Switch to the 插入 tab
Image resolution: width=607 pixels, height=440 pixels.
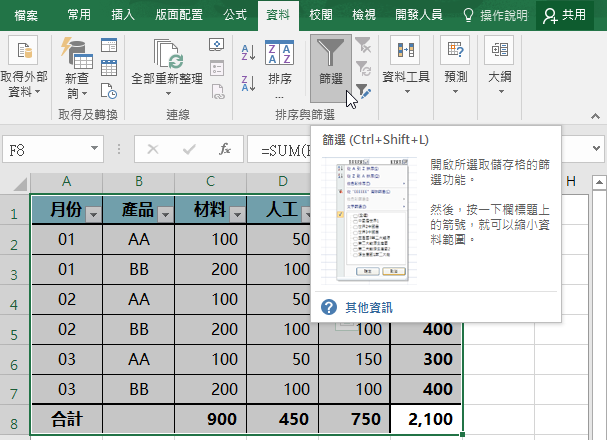tap(123, 15)
